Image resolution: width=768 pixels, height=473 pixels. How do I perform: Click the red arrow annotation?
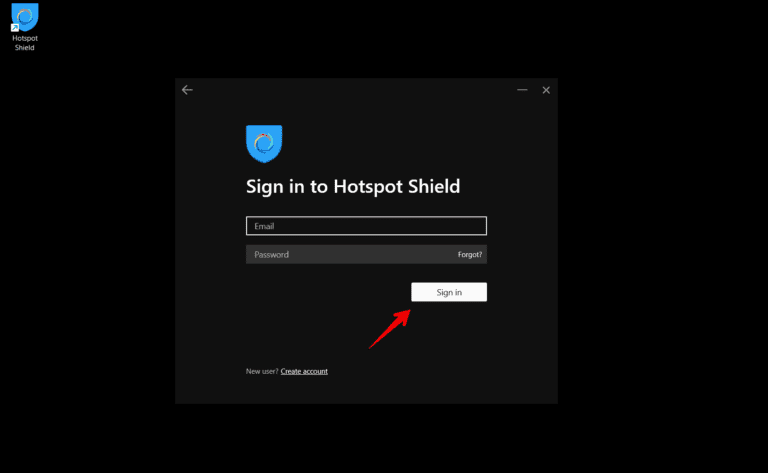pos(390,329)
